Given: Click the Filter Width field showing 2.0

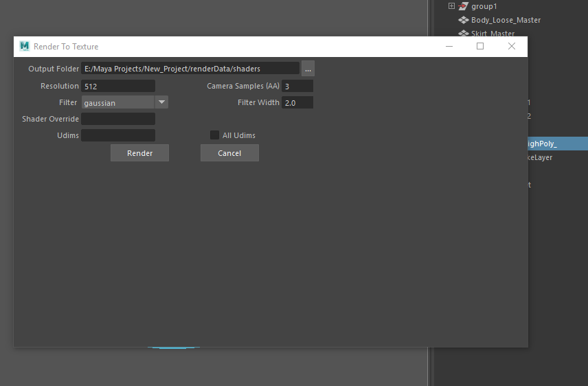Looking at the screenshot, I should tap(297, 102).
